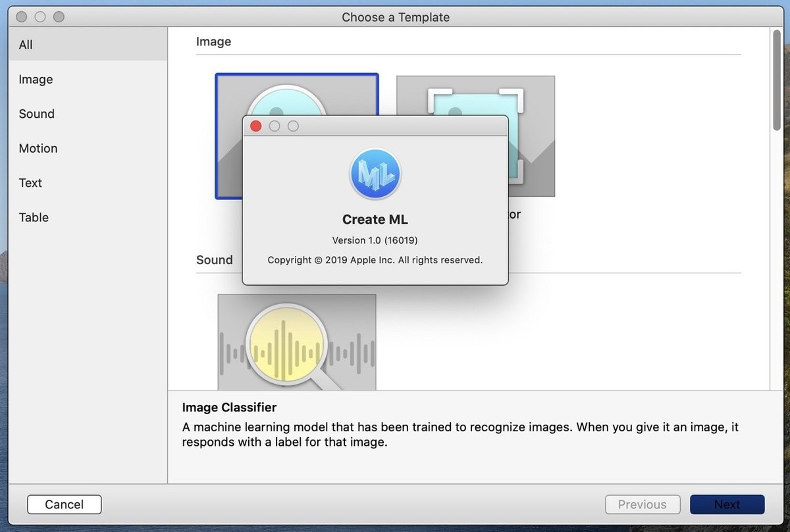Viewport: 790px width, 532px height.
Task: Select the All category in sidebar
Action: [x=88, y=45]
